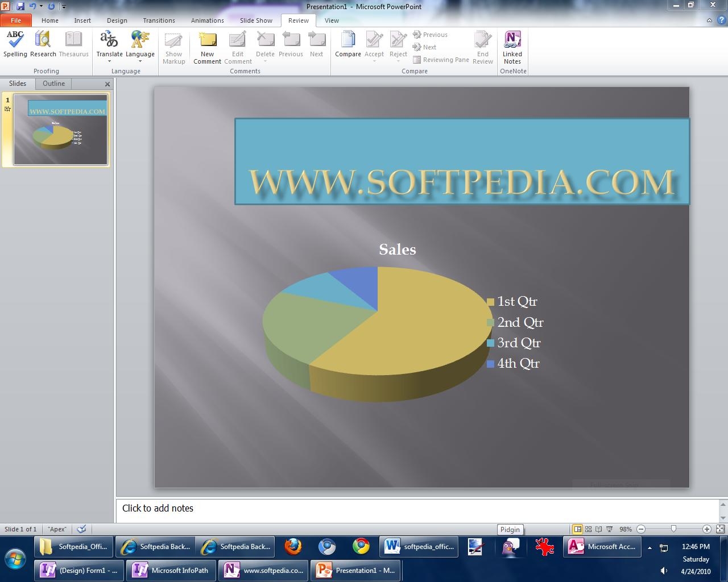This screenshot has width=728, height=582.
Task: Minimize the ribbon with the caret
Action: (x=709, y=20)
